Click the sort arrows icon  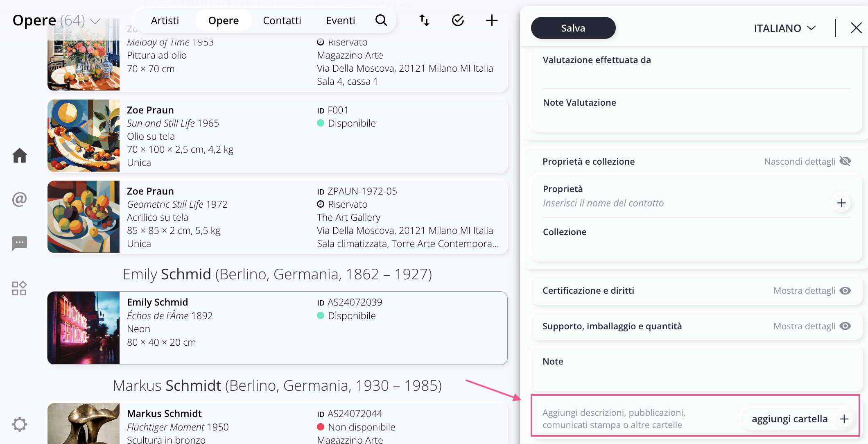(424, 20)
